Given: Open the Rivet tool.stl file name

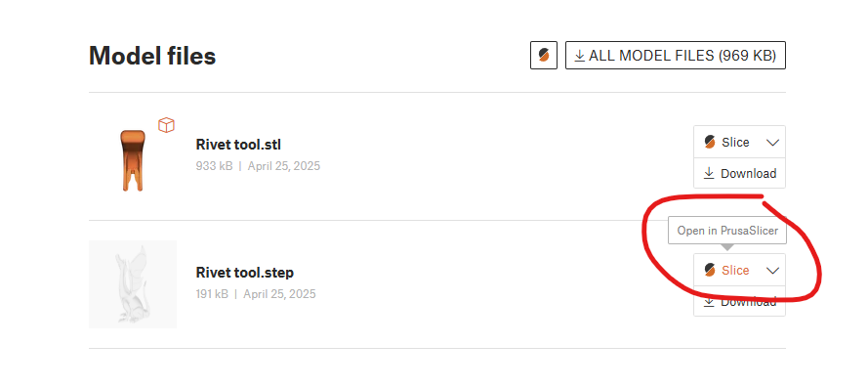Looking at the screenshot, I should click(x=238, y=145).
